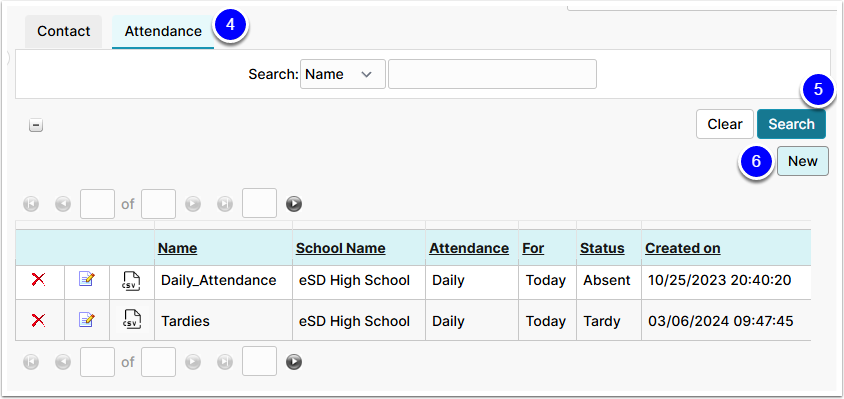Go to last page in bottom pager

(x=225, y=362)
